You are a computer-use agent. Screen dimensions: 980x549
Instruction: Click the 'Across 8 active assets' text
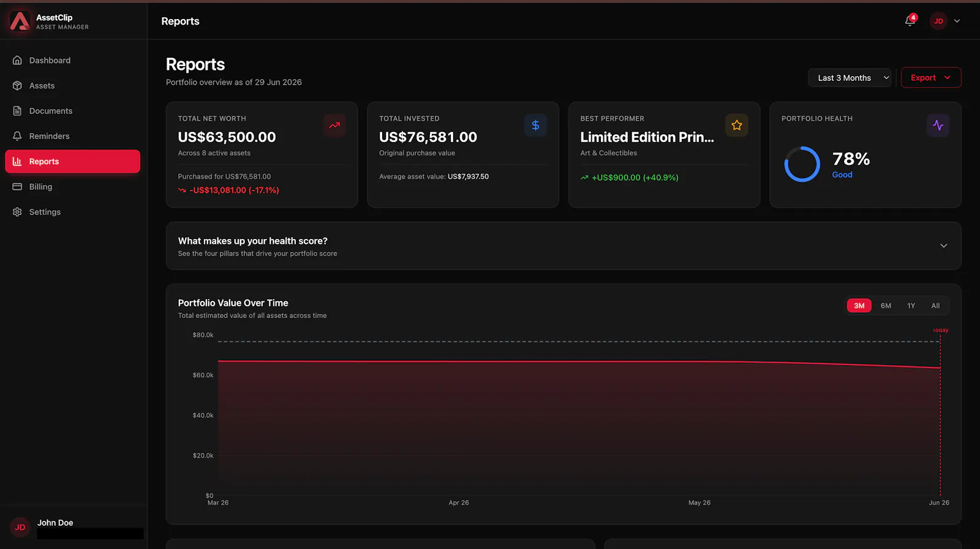(x=214, y=153)
